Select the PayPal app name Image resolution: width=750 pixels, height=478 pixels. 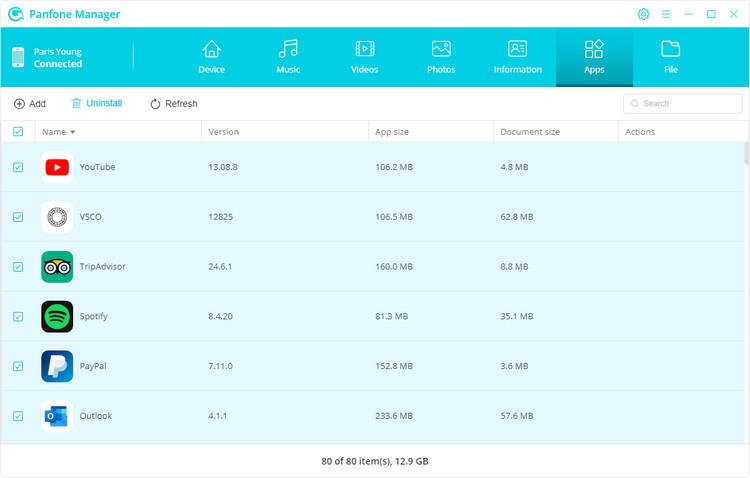[93, 366]
